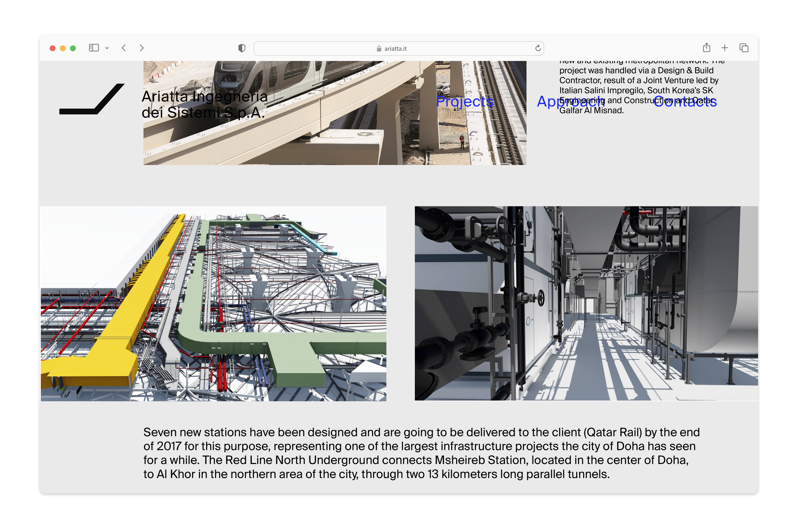Open the Projects navigation link
The width and height of the screenshot is (798, 532).
tap(464, 102)
